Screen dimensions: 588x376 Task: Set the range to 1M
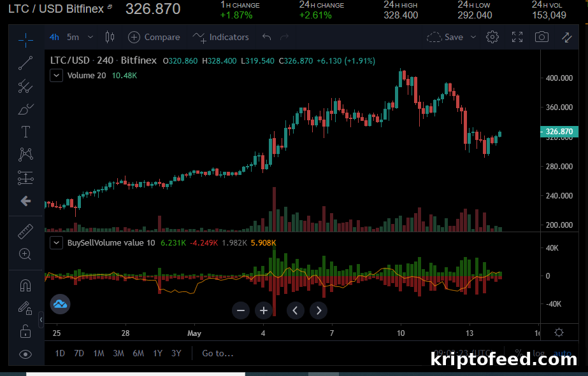[x=99, y=353]
